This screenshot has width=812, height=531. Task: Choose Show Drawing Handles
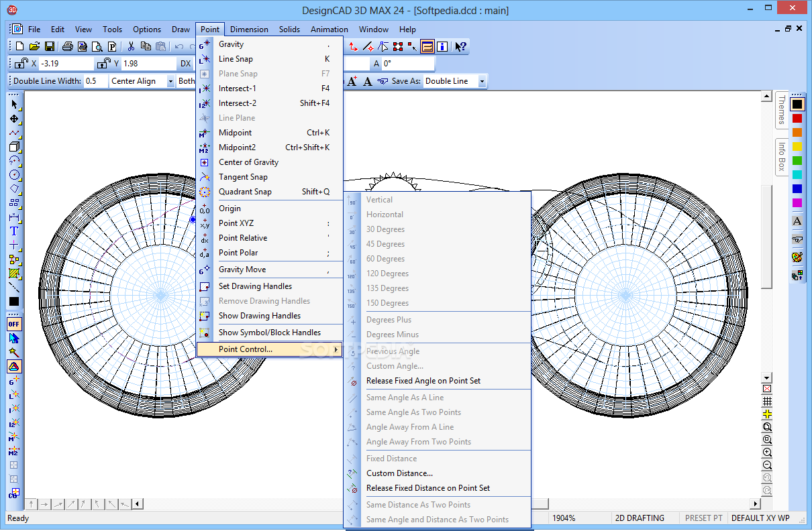pos(270,316)
